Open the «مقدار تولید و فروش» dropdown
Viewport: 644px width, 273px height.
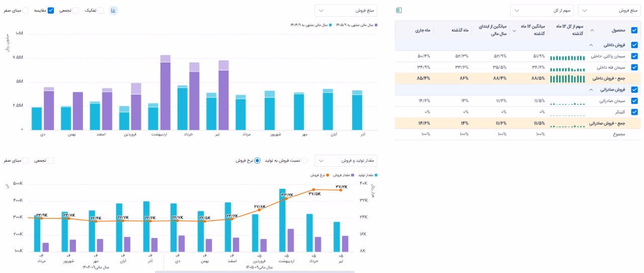coord(346,161)
